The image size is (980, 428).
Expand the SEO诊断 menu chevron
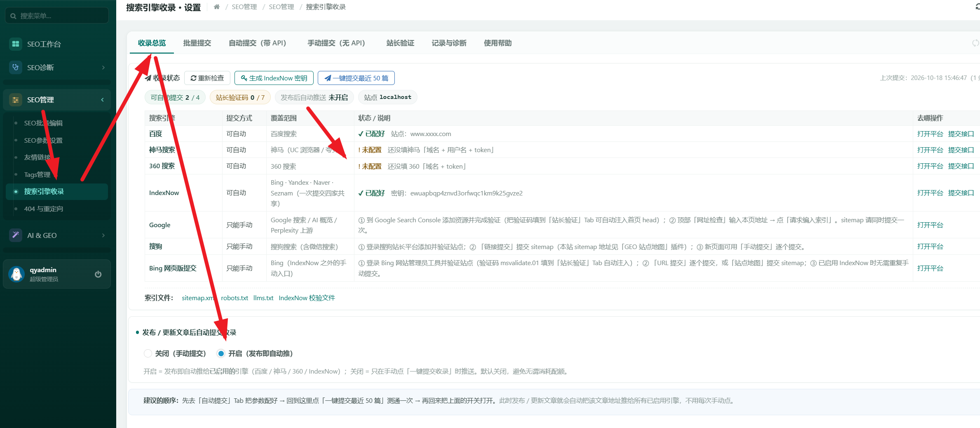point(103,68)
